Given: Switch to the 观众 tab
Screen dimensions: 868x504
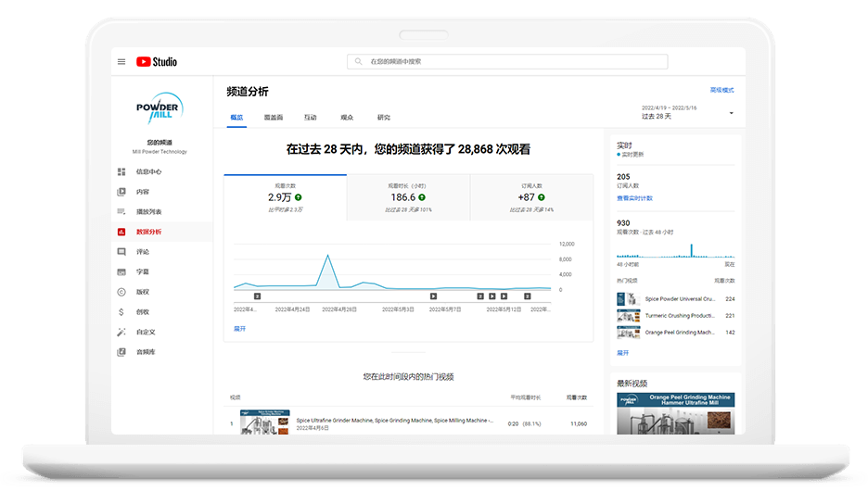Looking at the screenshot, I should coord(347,118).
